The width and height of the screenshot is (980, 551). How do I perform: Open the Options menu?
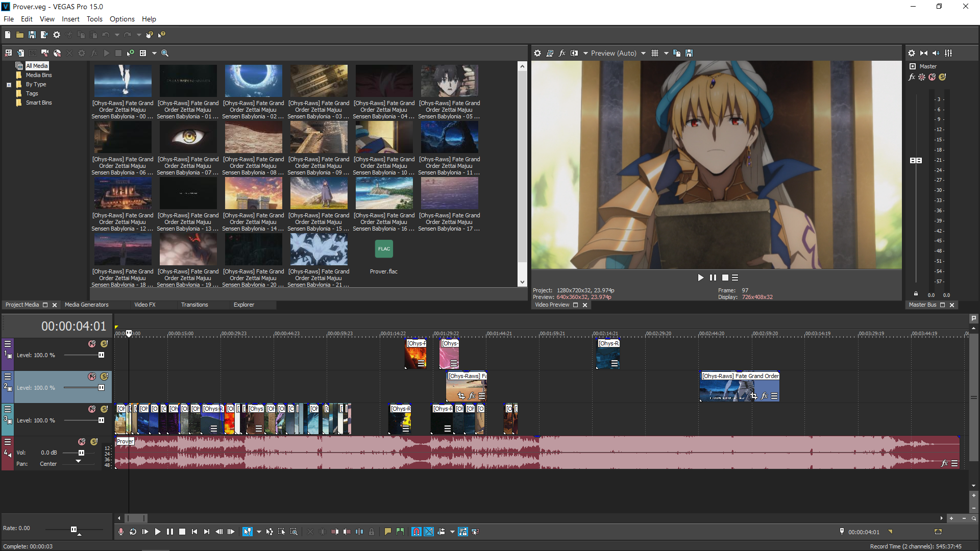click(x=122, y=19)
